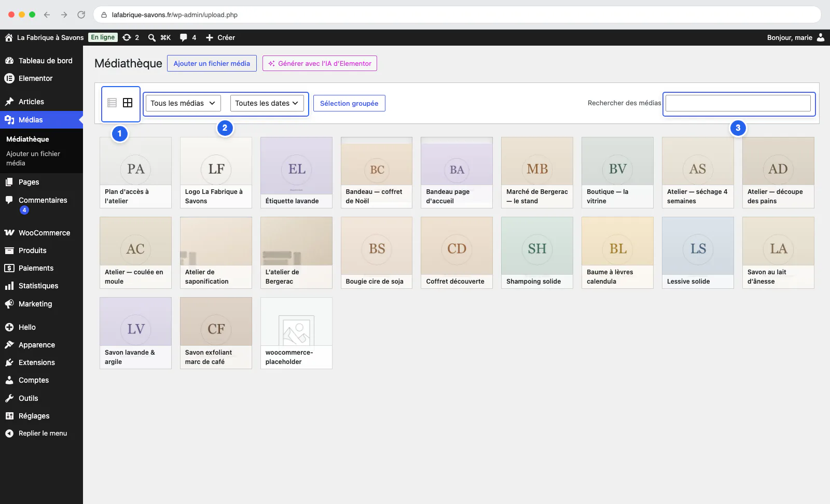Viewport: 830px width, 504px height.
Task: Focus the Rechercher des médias field
Action: [x=738, y=103]
